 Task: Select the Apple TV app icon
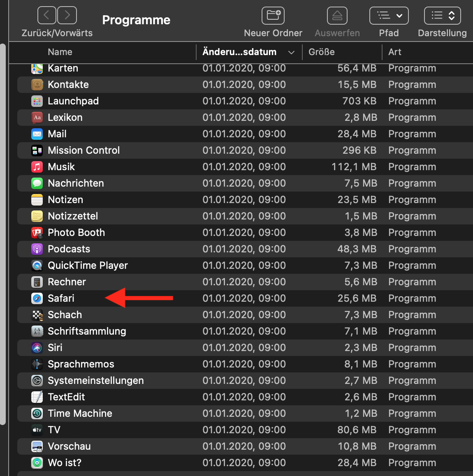(37, 430)
